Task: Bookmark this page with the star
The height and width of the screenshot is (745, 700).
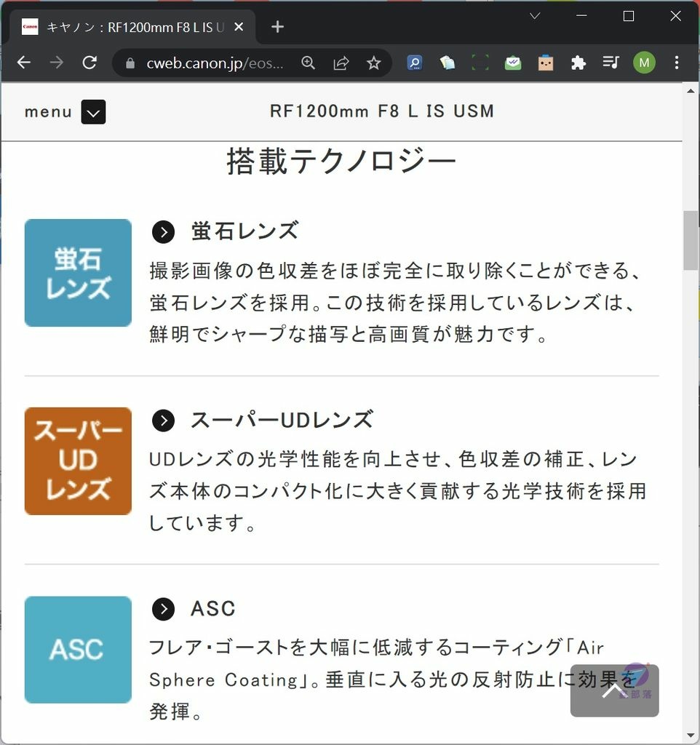Action: tap(373, 63)
